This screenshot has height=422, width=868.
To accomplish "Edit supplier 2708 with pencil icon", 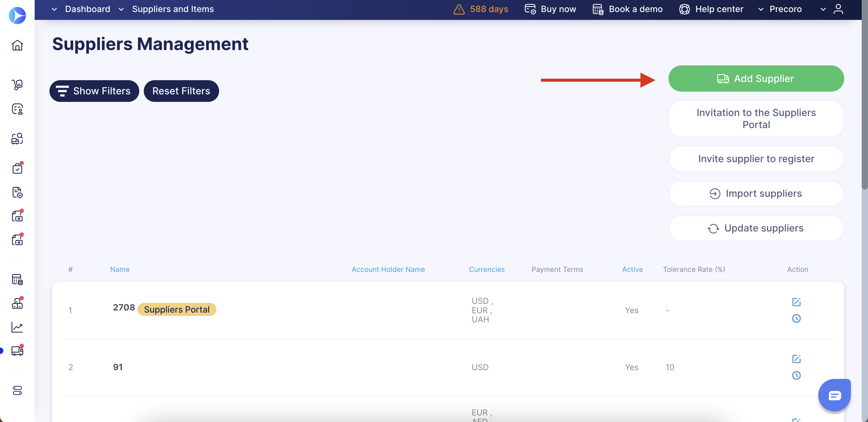I will click(x=796, y=302).
